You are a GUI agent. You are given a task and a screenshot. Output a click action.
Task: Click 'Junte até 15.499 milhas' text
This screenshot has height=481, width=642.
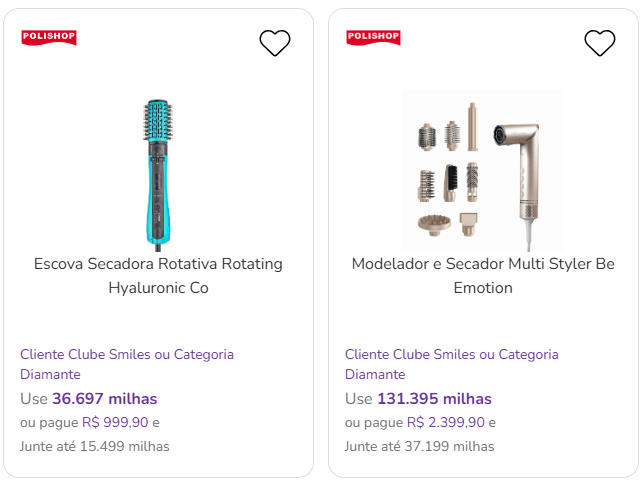coord(95,446)
